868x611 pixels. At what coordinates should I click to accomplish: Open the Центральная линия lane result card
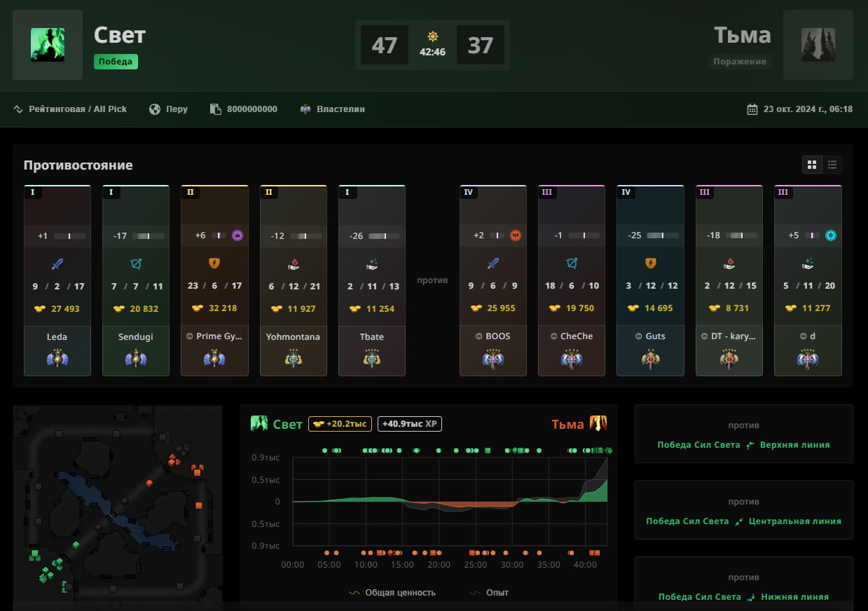click(x=743, y=511)
